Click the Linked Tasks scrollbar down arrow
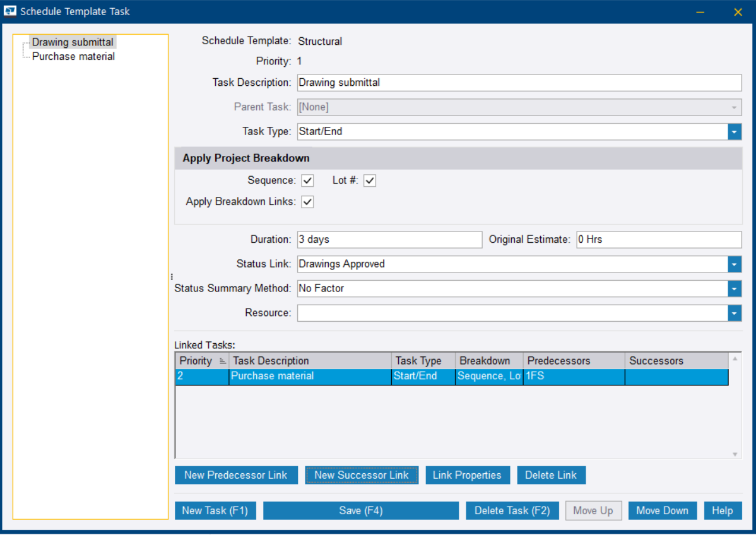This screenshot has height=535, width=756. click(735, 454)
